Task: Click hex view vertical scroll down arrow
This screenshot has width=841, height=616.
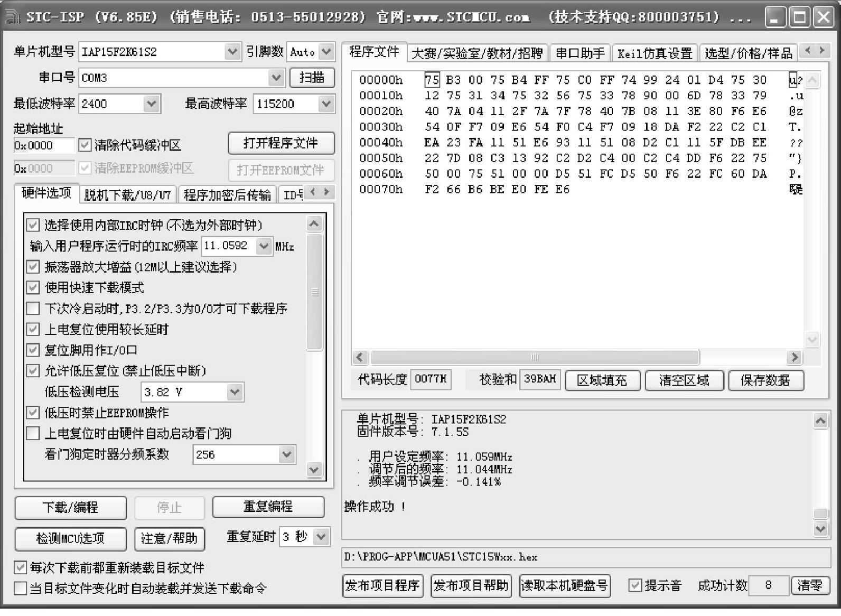Action: point(812,340)
